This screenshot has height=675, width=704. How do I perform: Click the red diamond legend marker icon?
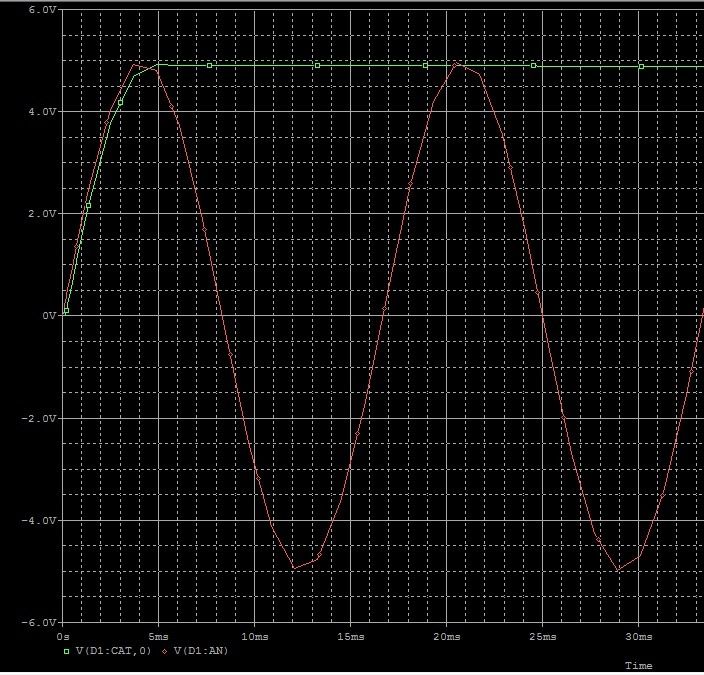pos(165,651)
